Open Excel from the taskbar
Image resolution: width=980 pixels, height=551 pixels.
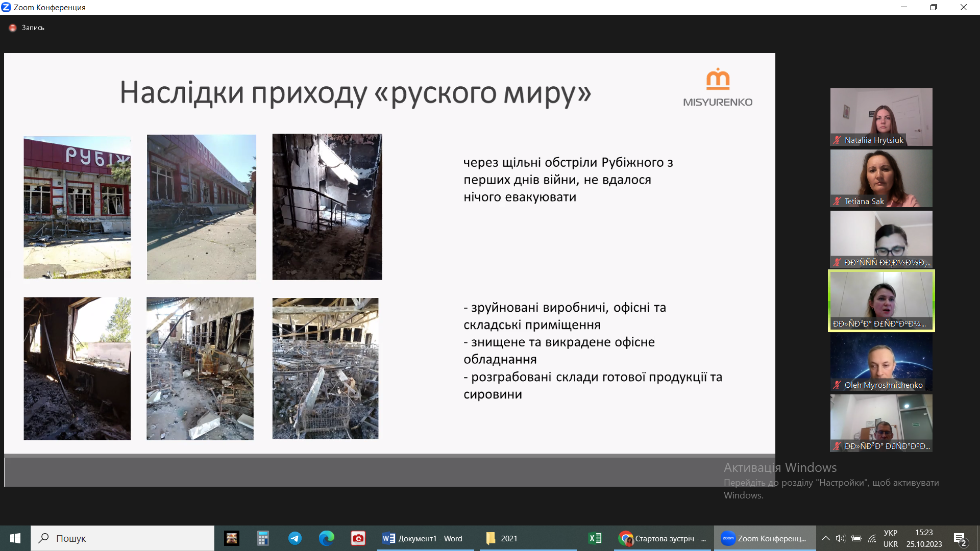[594, 538]
